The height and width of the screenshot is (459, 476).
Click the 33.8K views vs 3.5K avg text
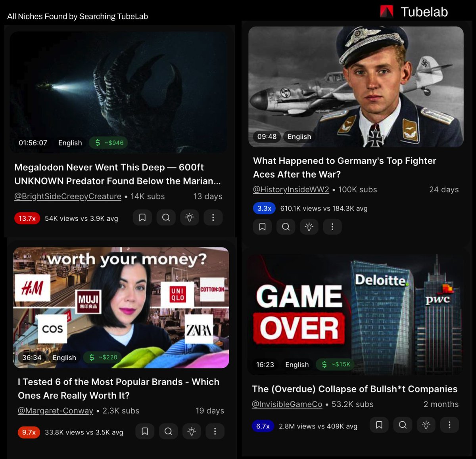pyautogui.click(x=84, y=432)
